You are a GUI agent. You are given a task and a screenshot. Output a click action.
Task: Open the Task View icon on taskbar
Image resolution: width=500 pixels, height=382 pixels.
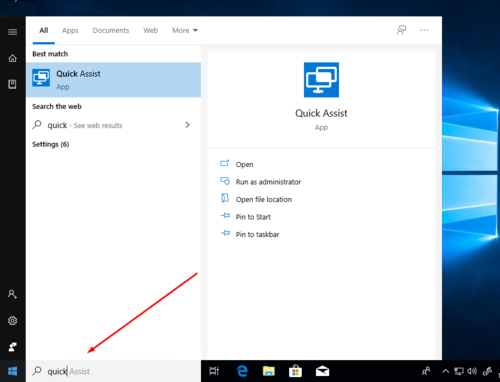point(214,371)
